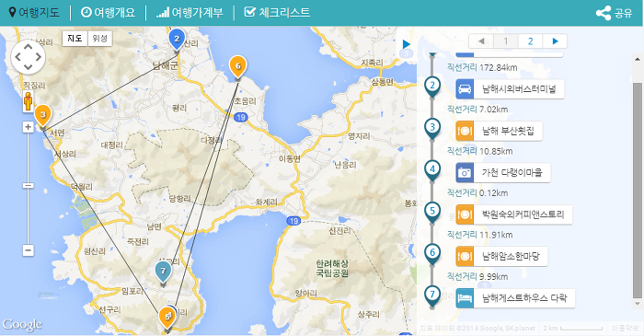The width and height of the screenshot is (644, 336).
Task: Select the Street View pegman icon
Action: click(28, 101)
